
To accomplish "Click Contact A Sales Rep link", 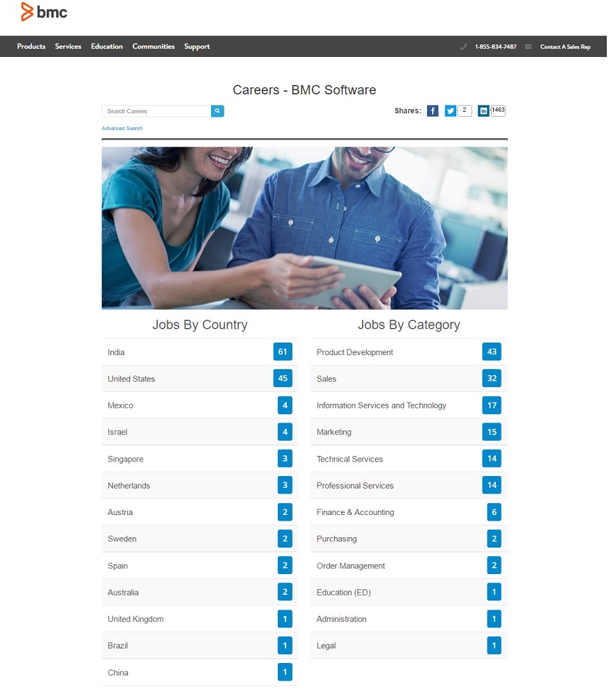I will (565, 47).
